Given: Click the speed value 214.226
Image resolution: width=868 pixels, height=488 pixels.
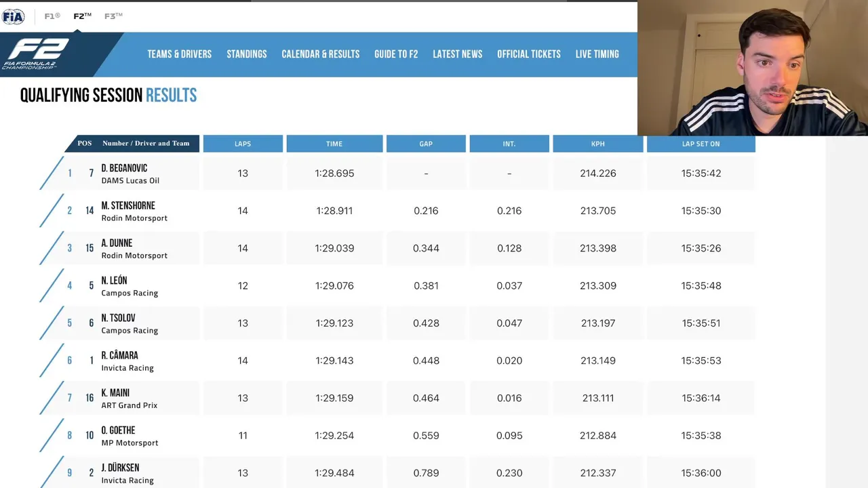Looking at the screenshot, I should [x=598, y=174].
